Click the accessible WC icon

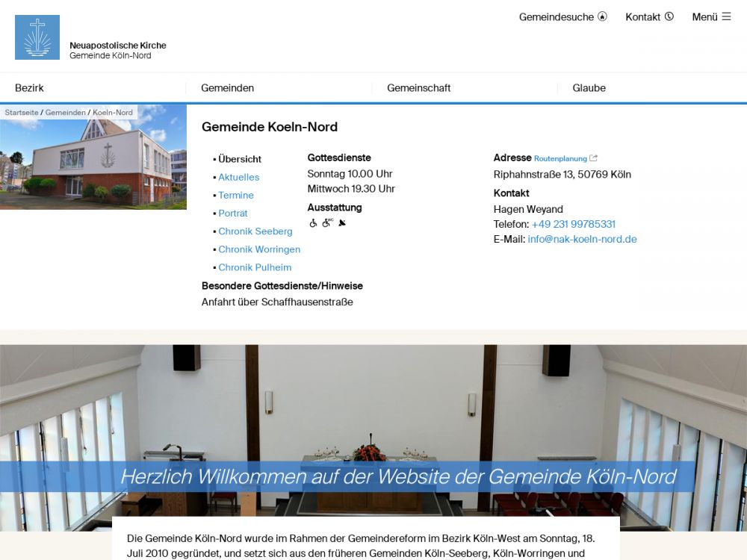327,223
